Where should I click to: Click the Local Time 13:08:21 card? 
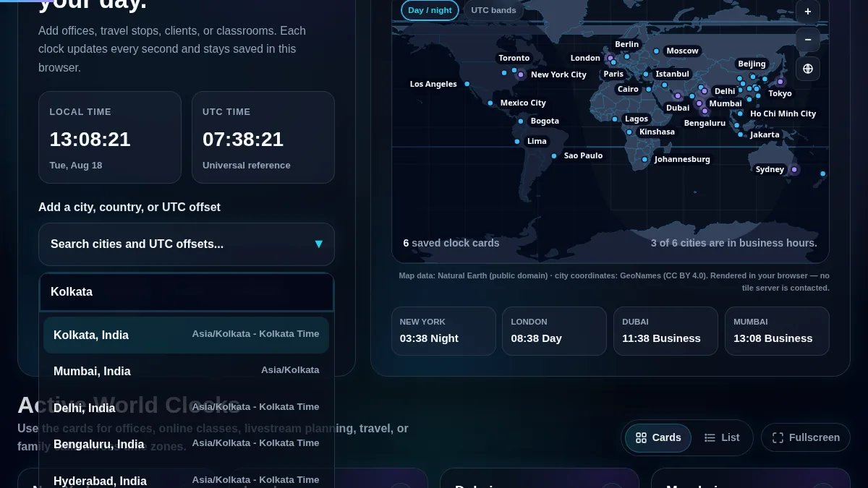[x=110, y=137]
